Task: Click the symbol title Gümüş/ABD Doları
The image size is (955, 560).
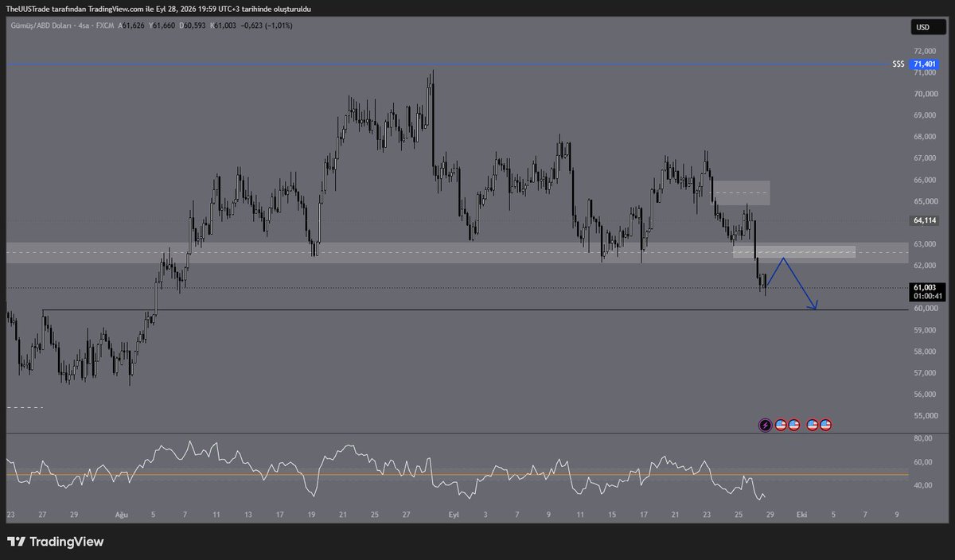Action: click(41, 25)
